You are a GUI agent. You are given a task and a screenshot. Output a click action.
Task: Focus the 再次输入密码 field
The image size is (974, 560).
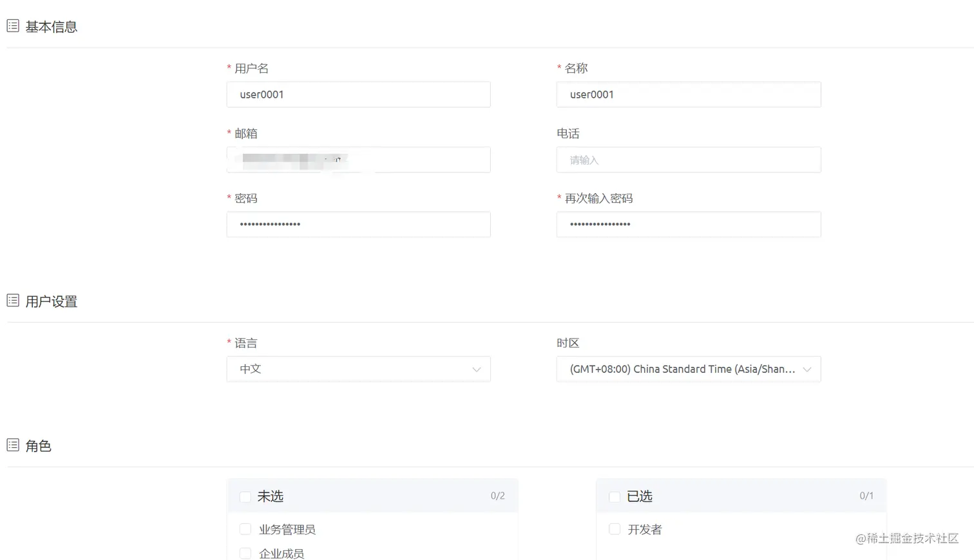pyautogui.click(x=689, y=225)
